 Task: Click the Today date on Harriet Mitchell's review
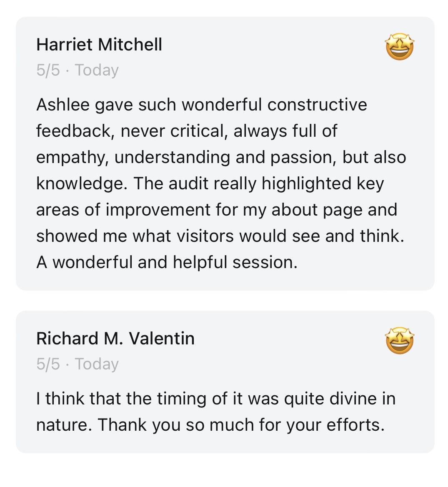(x=97, y=70)
